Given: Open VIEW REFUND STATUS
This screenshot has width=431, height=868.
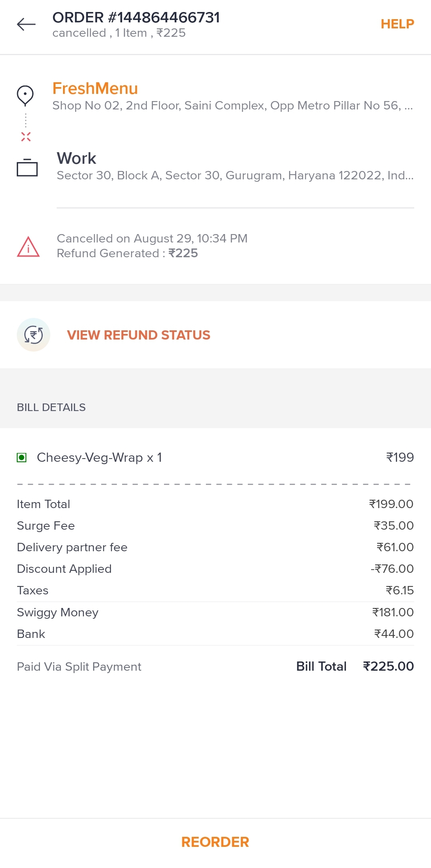Looking at the screenshot, I should tap(138, 335).
